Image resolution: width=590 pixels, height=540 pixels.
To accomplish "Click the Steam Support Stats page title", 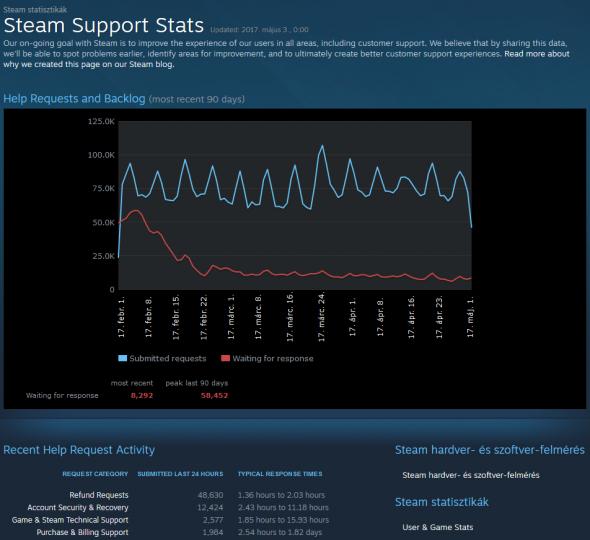I will click(x=103, y=25).
